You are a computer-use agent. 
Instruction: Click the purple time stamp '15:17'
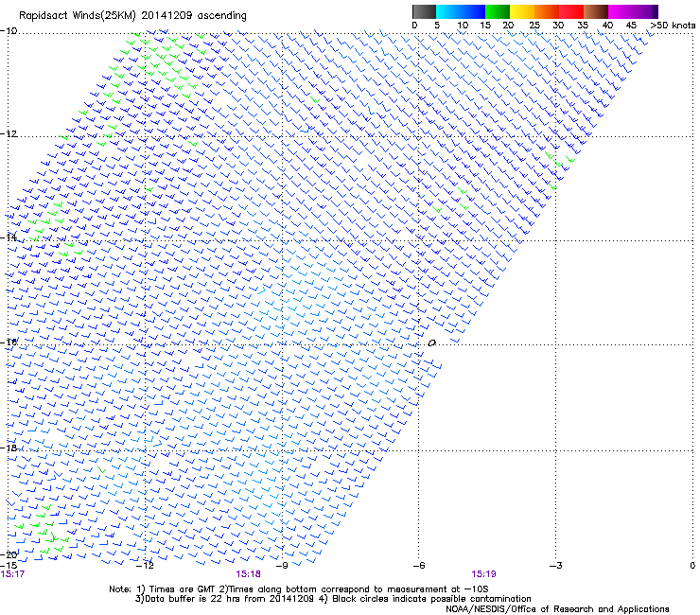[12, 574]
